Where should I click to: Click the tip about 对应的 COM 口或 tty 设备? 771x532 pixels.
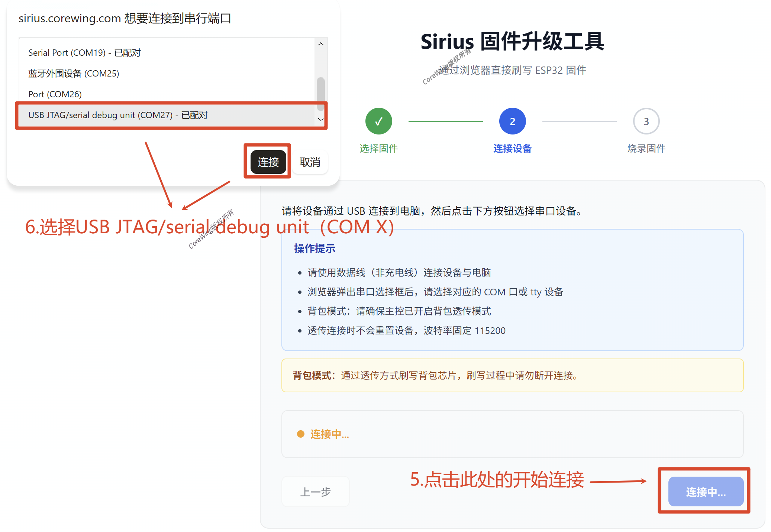tap(435, 292)
